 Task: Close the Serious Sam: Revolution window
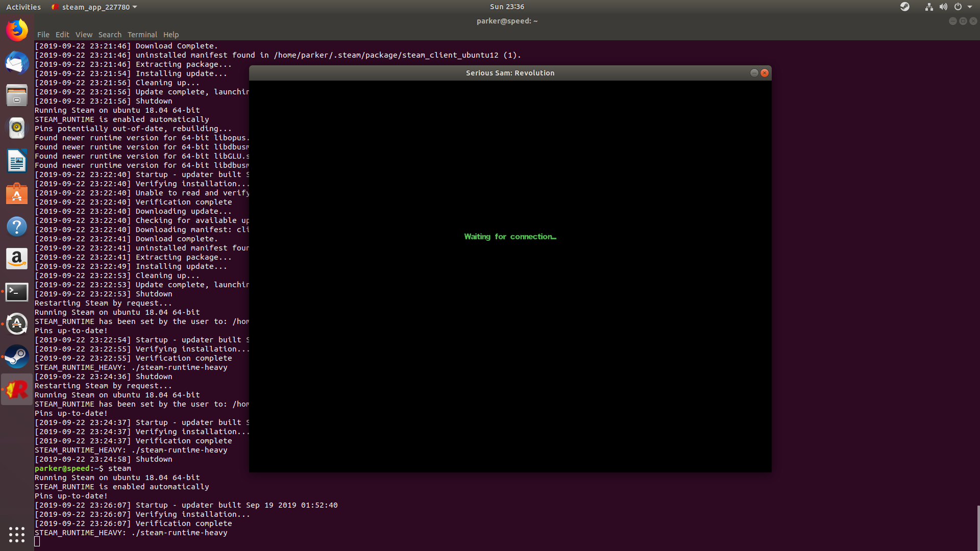[765, 73]
